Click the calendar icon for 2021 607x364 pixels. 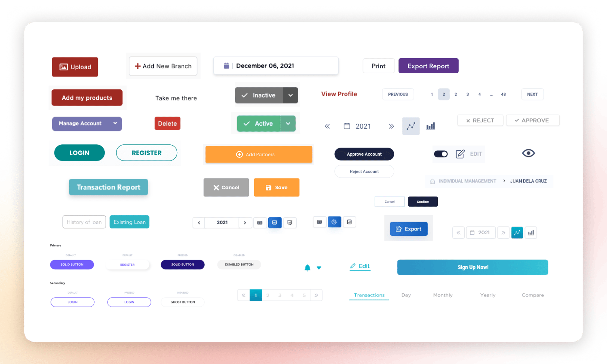click(347, 126)
